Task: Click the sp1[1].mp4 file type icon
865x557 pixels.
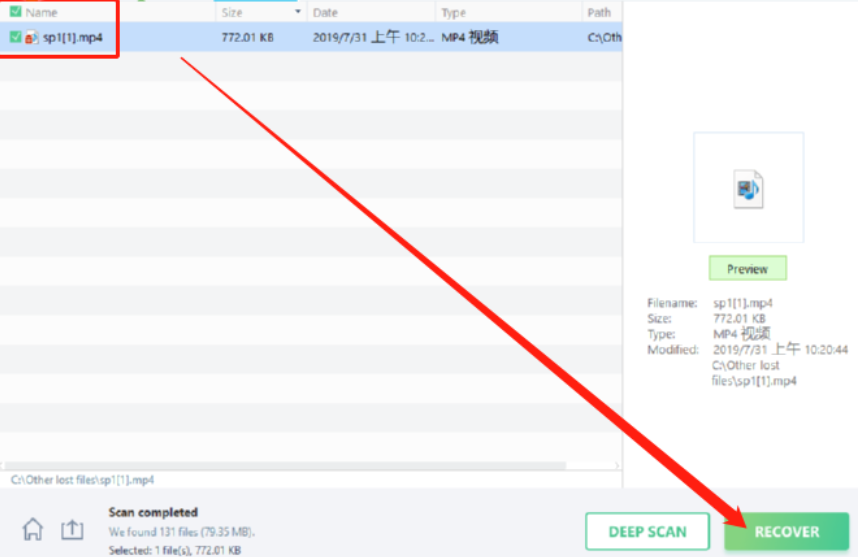Action: click(x=31, y=38)
